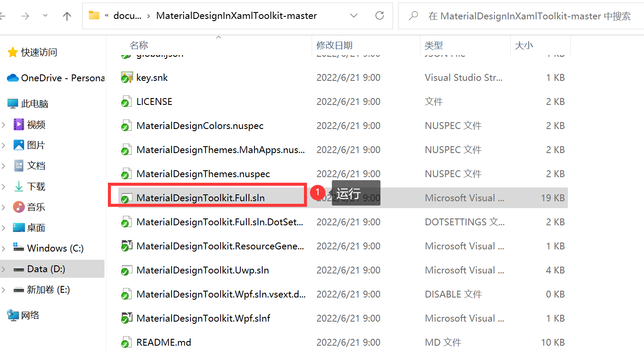Viewport: 644px width, 350px height.
Task: Click the 音乐 folder icon
Action: [x=19, y=207]
